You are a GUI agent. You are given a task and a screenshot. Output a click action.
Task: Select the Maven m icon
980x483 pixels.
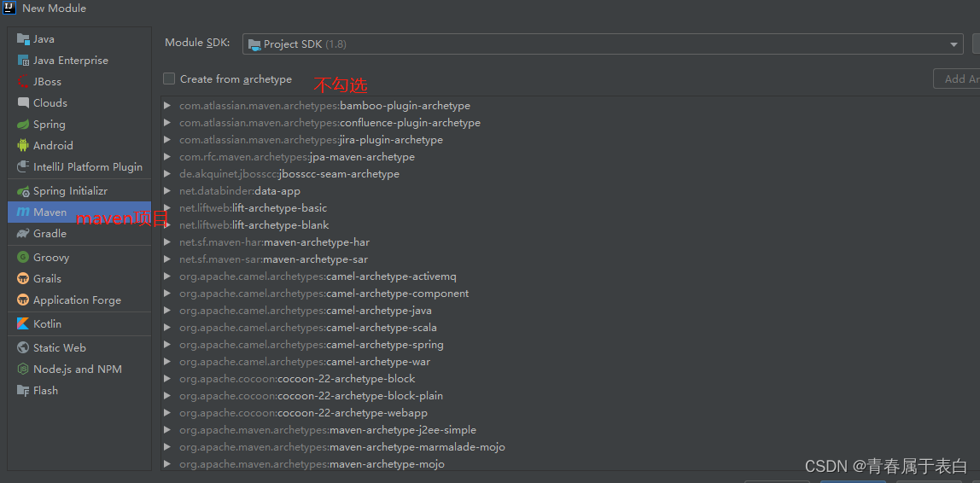pyautogui.click(x=23, y=212)
